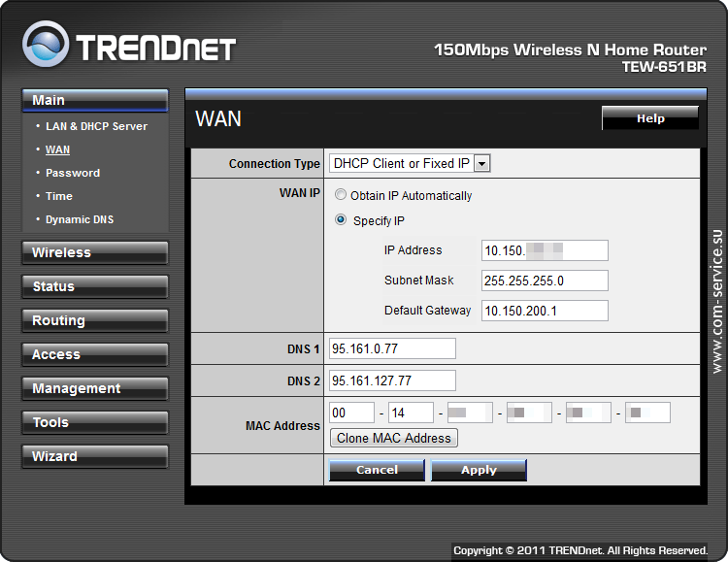This screenshot has height=562, width=728.
Task: Click the 150Mbps Wireless N Home Router title
Action: [570, 50]
